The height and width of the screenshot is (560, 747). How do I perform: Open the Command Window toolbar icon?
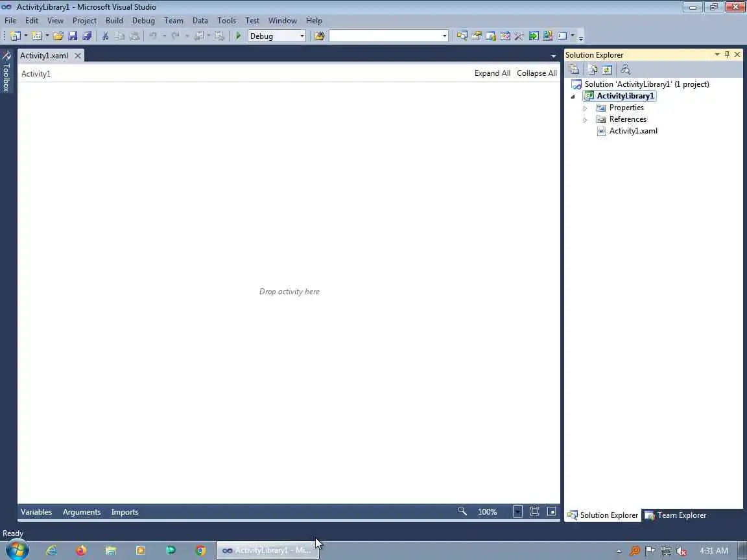[562, 36]
